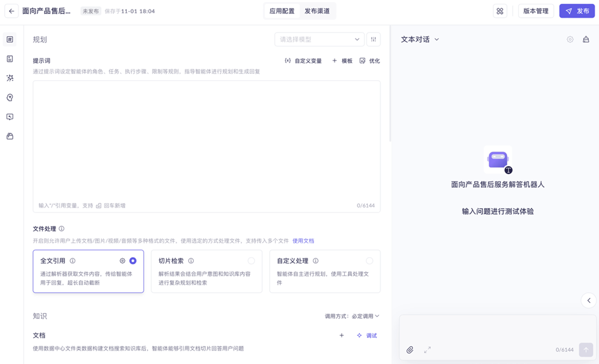This screenshot has height=364, width=599.
Task: Clear conversation with the broom icon
Action: (x=586, y=39)
